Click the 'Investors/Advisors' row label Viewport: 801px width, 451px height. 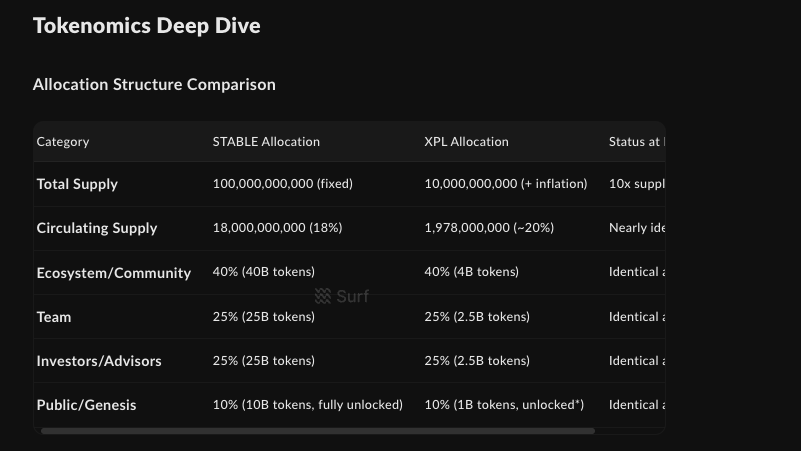click(99, 361)
